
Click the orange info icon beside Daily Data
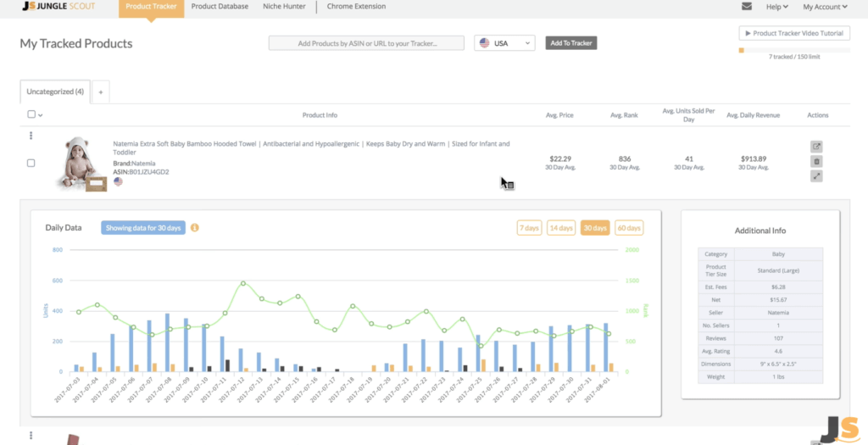pyautogui.click(x=195, y=227)
